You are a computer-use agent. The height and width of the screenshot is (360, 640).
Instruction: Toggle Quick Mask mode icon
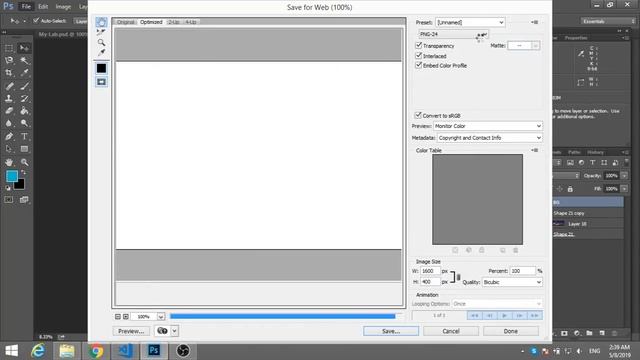pyautogui.click(x=9, y=200)
